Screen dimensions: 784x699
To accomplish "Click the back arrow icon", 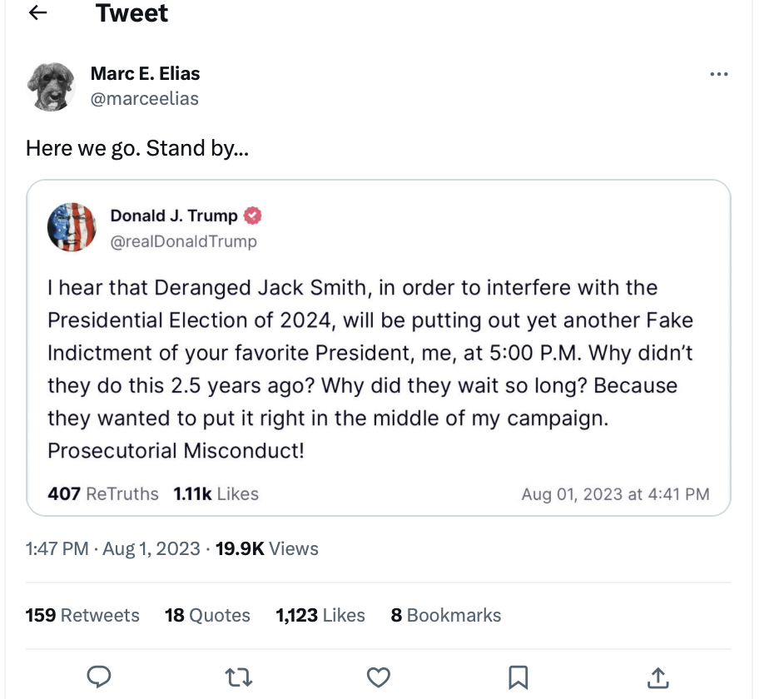I will 38,13.
